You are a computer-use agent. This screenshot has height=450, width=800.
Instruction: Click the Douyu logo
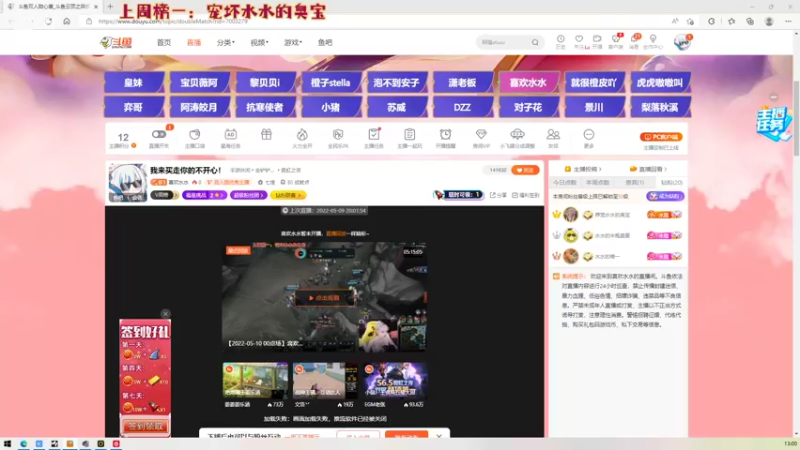116,42
